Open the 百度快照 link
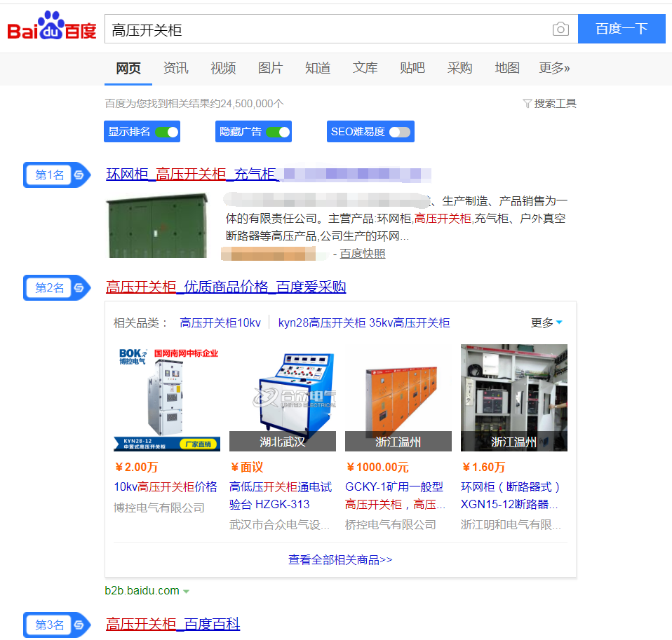 click(363, 254)
